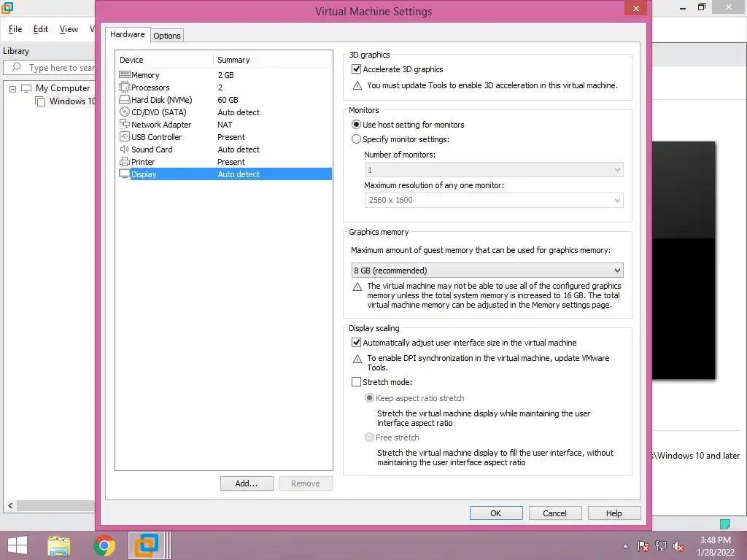The width and height of the screenshot is (747, 560).
Task: Select the Processors chip icon
Action: click(x=124, y=87)
